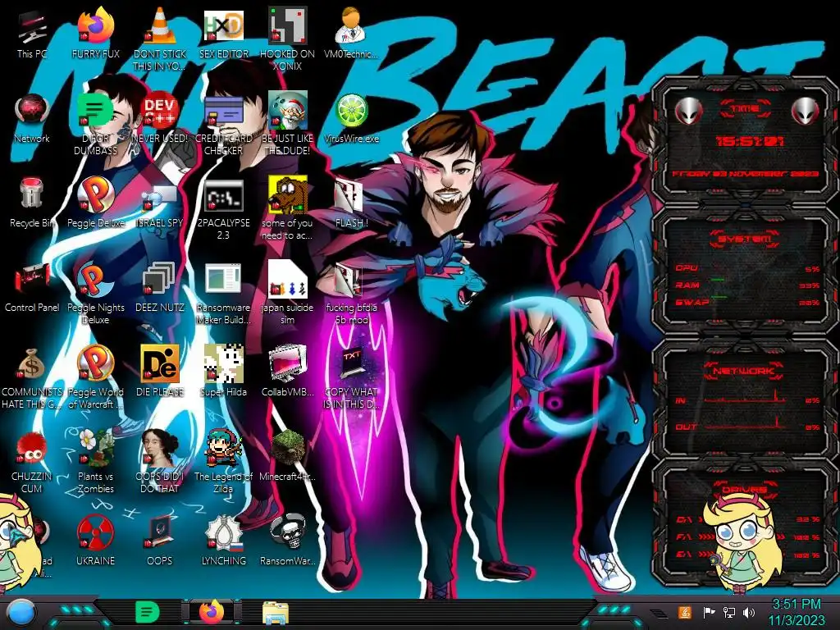This screenshot has height=630, width=840.
Task: Open the Peggle Nights Deluxe shortcut
Action: pyautogui.click(x=95, y=279)
